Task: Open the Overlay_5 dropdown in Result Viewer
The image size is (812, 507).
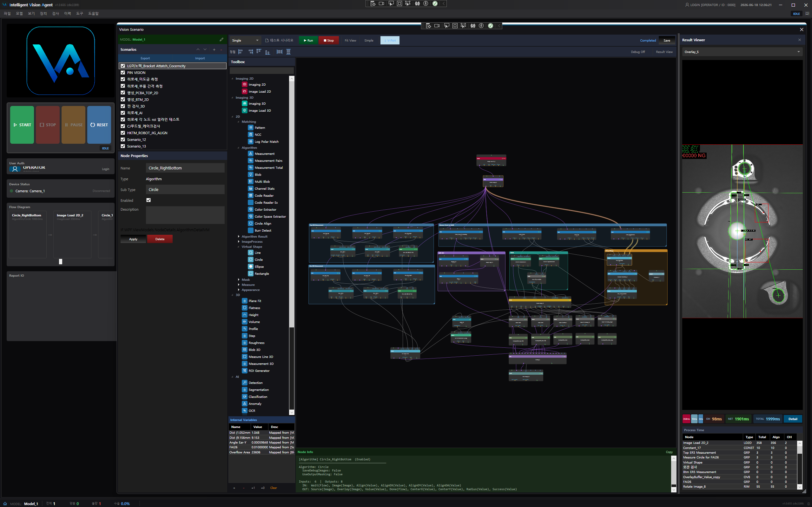Action: (742, 52)
